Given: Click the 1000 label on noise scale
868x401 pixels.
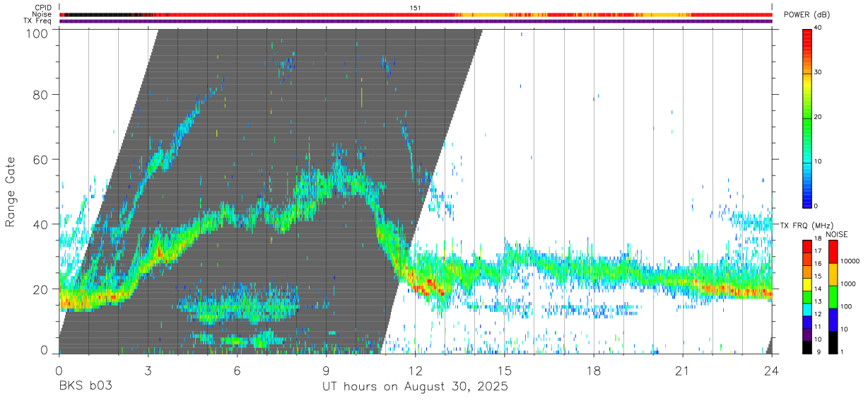Looking at the screenshot, I should click(847, 284).
